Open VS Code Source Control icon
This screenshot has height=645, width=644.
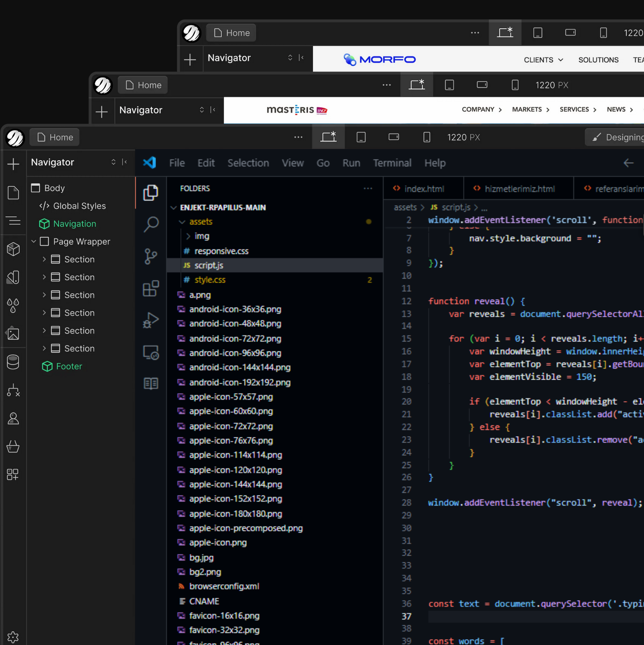(x=151, y=256)
